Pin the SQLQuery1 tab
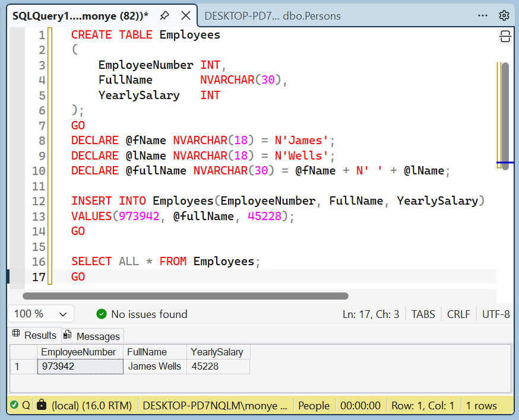Viewport: 519px width, 420px height. point(164,15)
